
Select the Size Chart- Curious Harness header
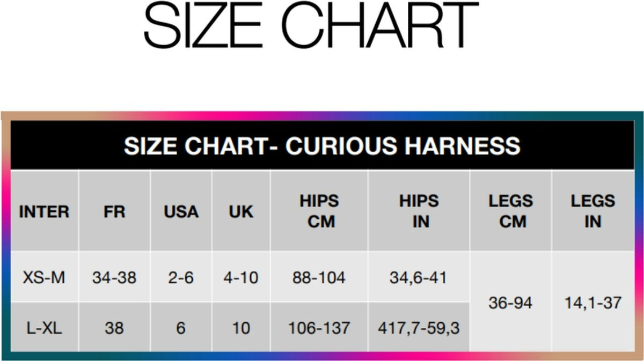(322, 146)
